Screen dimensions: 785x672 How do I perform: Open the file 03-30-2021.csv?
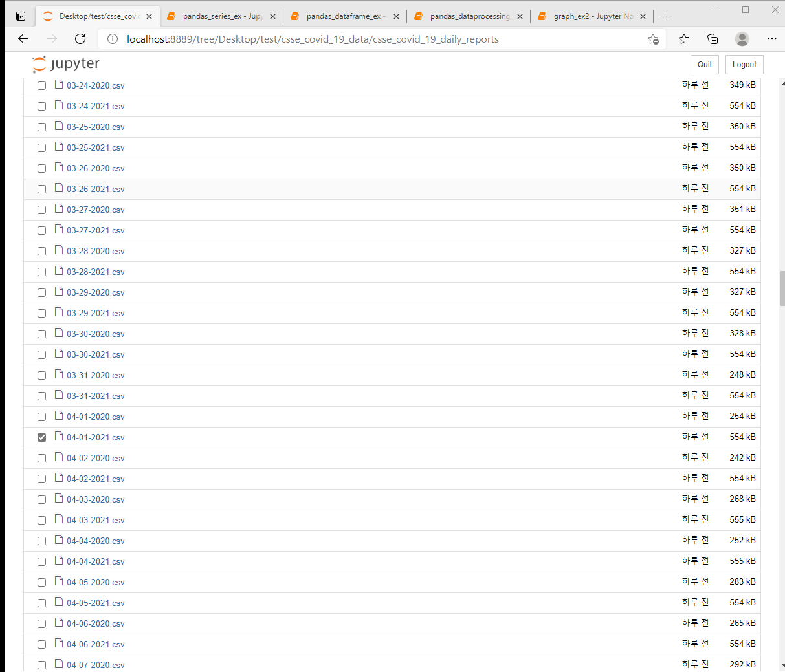coord(96,354)
